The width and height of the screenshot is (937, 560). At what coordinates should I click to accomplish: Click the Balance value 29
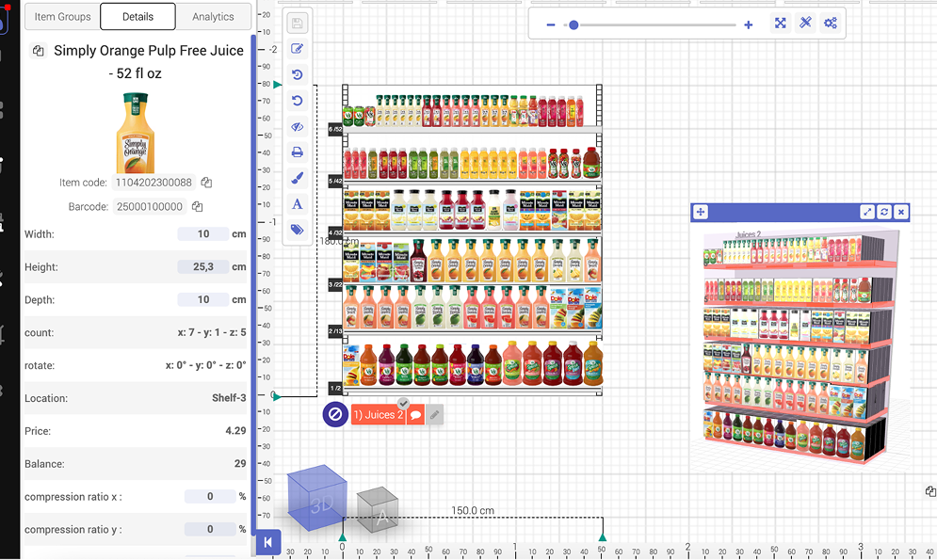pyautogui.click(x=240, y=464)
